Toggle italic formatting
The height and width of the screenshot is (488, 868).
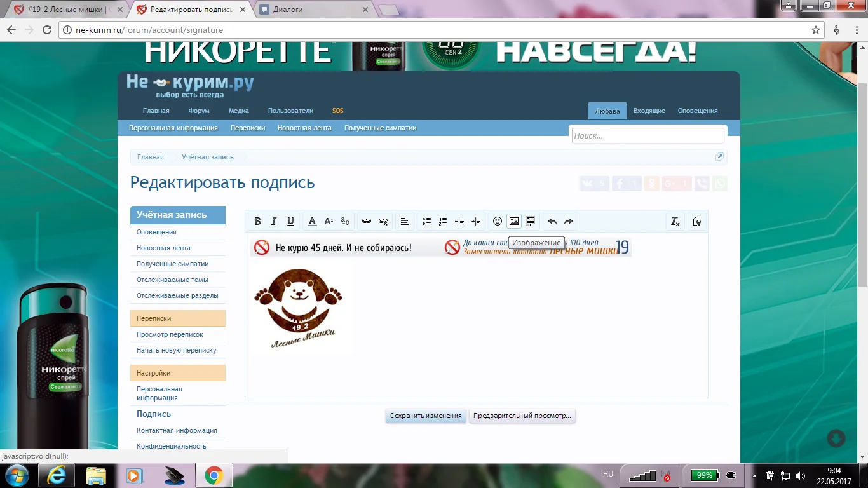click(274, 221)
